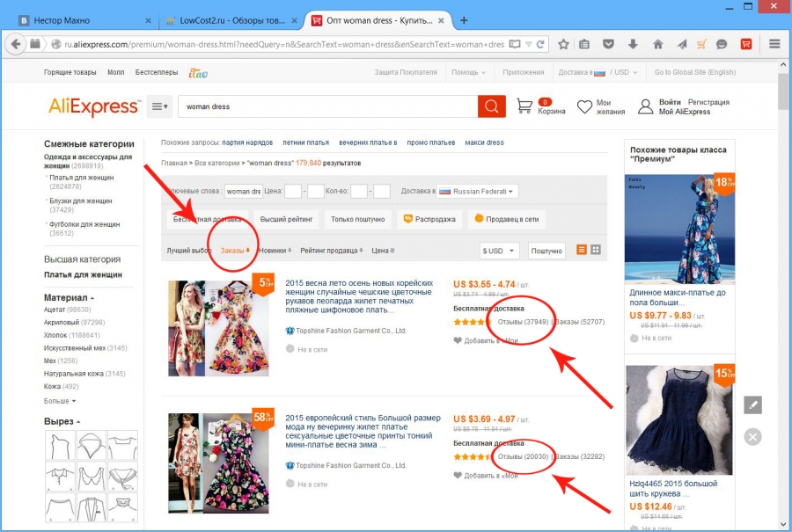792x532 pixels.
Task: Switch to list view layout icon
Action: click(582, 250)
